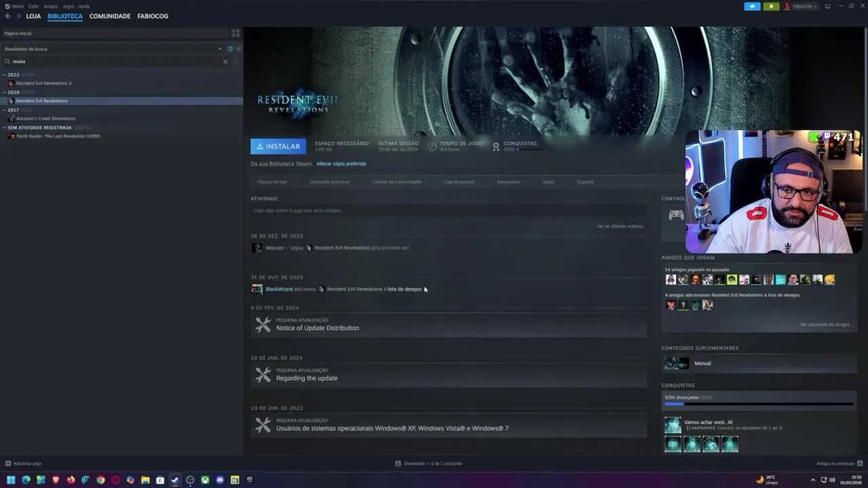Open Discord from the taskbar

click(220, 480)
